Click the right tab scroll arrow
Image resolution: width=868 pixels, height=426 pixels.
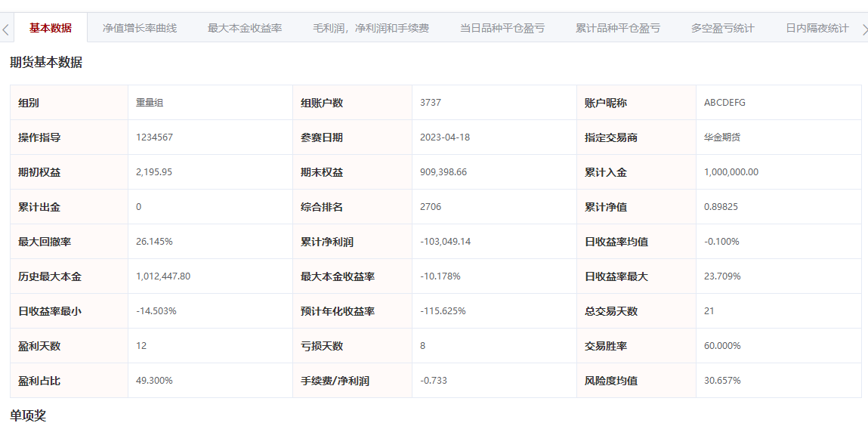point(863,29)
